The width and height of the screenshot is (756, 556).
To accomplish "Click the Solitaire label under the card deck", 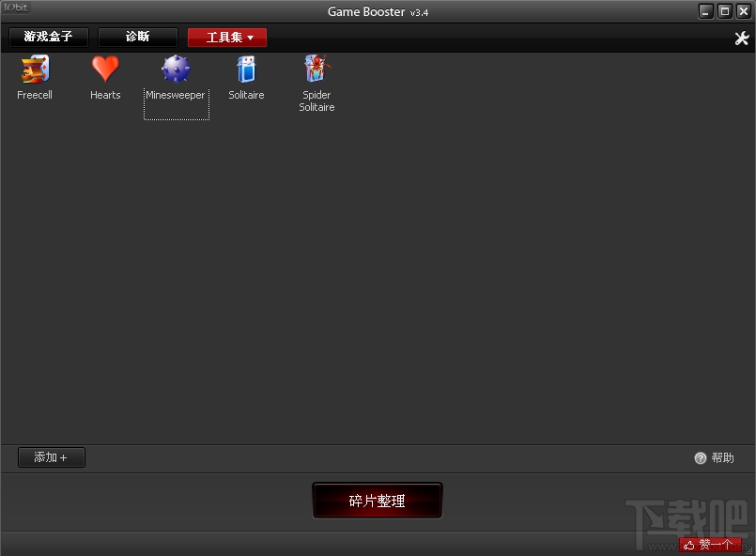I will (246, 95).
